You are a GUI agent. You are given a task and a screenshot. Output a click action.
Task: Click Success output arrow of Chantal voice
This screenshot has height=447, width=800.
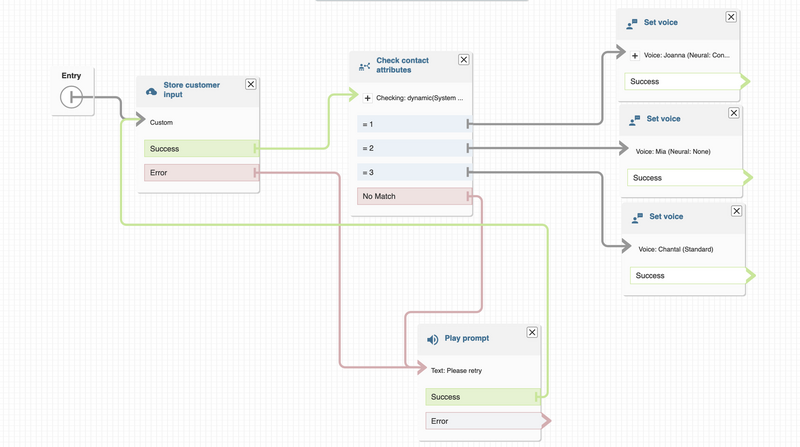751,276
